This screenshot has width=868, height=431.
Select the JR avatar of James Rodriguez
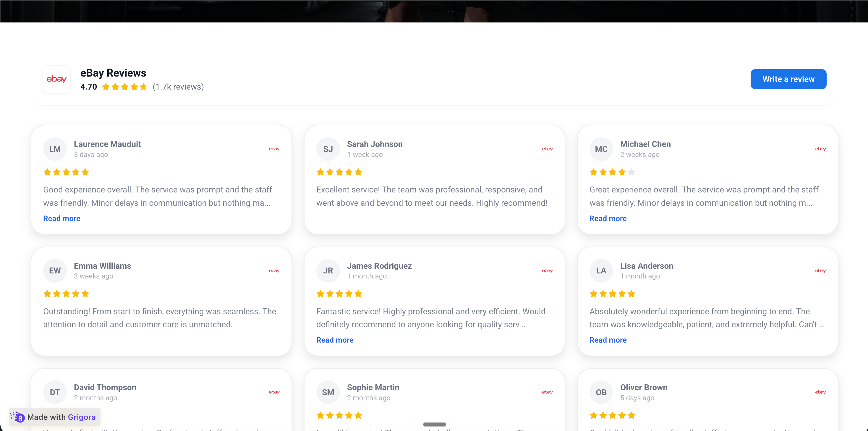tap(328, 270)
